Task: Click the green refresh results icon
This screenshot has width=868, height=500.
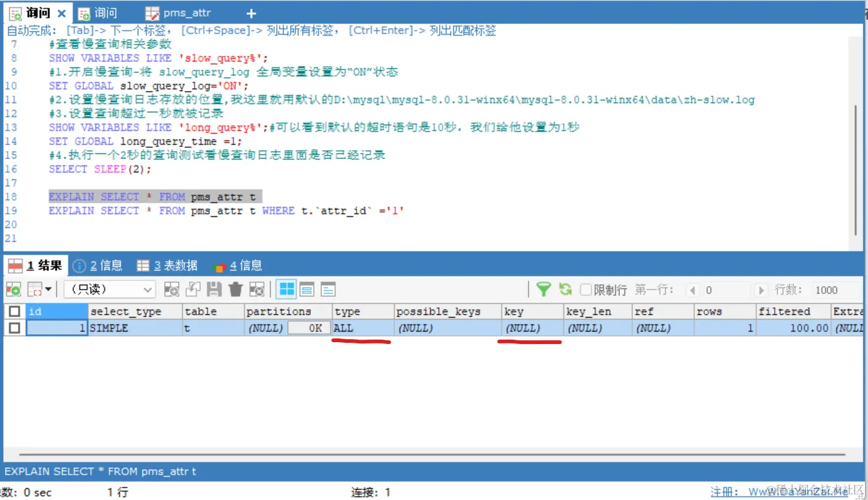Action: coord(565,289)
